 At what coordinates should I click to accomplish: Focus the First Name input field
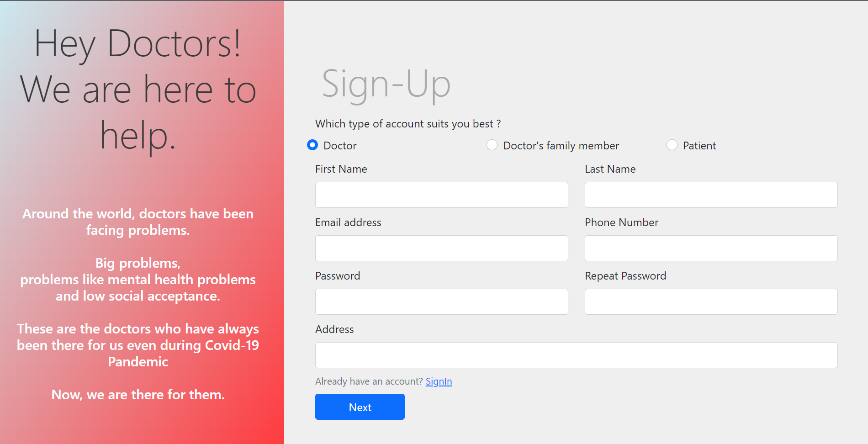442,195
